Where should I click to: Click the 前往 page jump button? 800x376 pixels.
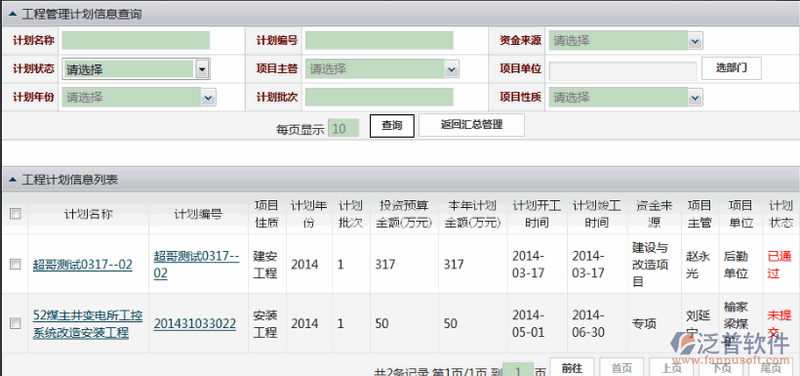[x=571, y=367]
